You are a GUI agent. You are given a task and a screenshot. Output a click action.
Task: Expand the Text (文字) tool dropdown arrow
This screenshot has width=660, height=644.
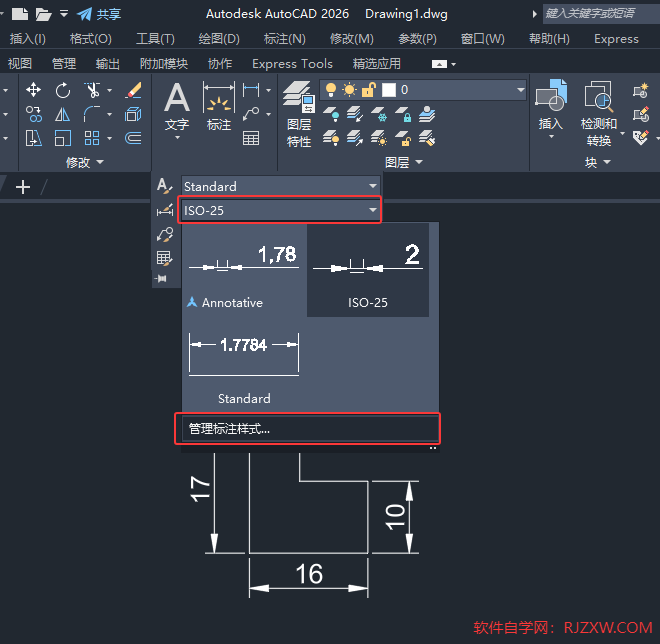177,138
